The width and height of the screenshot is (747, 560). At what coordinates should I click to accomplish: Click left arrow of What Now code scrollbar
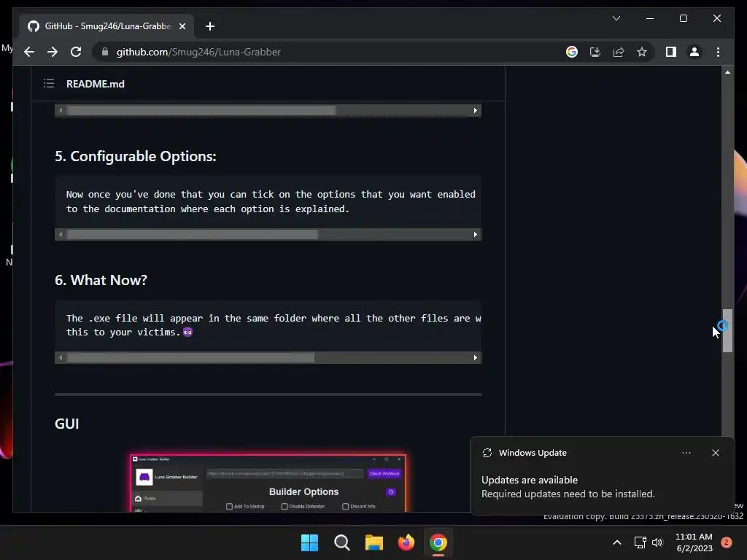pos(60,357)
